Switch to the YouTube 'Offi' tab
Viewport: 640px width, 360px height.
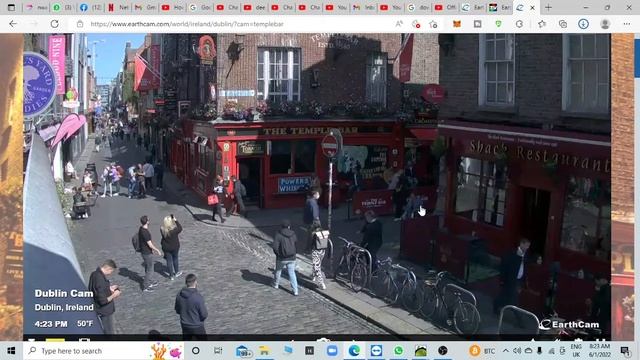click(x=446, y=7)
